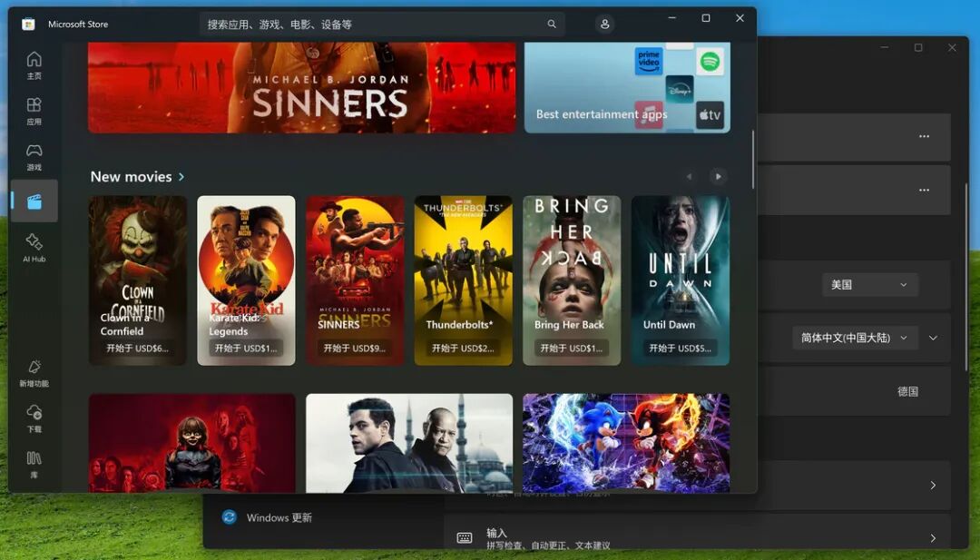
Task: Open the Home page in Store sidebar
Action: 34,65
